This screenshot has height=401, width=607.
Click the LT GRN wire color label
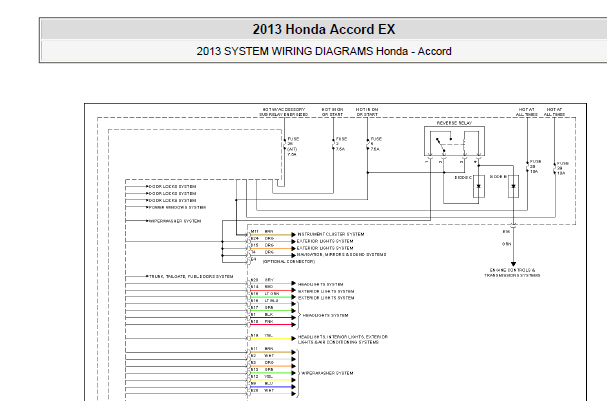pos(271,294)
